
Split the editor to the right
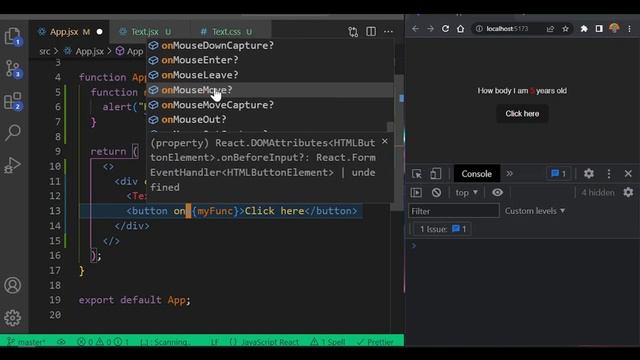(x=371, y=31)
